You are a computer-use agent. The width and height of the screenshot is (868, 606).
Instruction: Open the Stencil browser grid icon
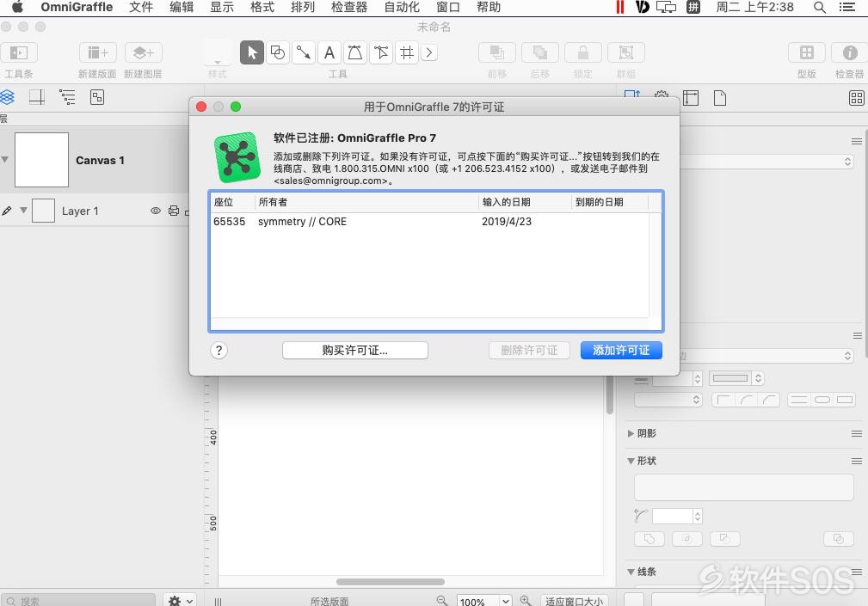(x=856, y=98)
